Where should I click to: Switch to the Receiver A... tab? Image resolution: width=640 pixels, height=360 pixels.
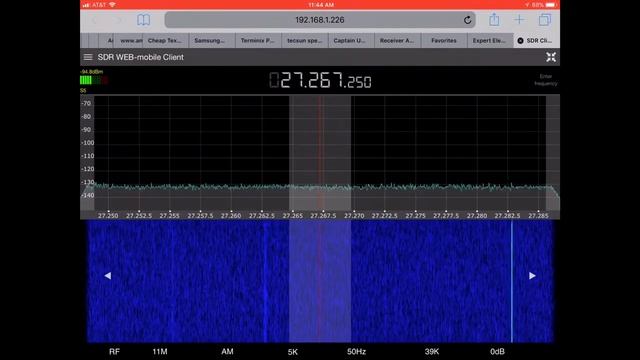pyautogui.click(x=397, y=40)
